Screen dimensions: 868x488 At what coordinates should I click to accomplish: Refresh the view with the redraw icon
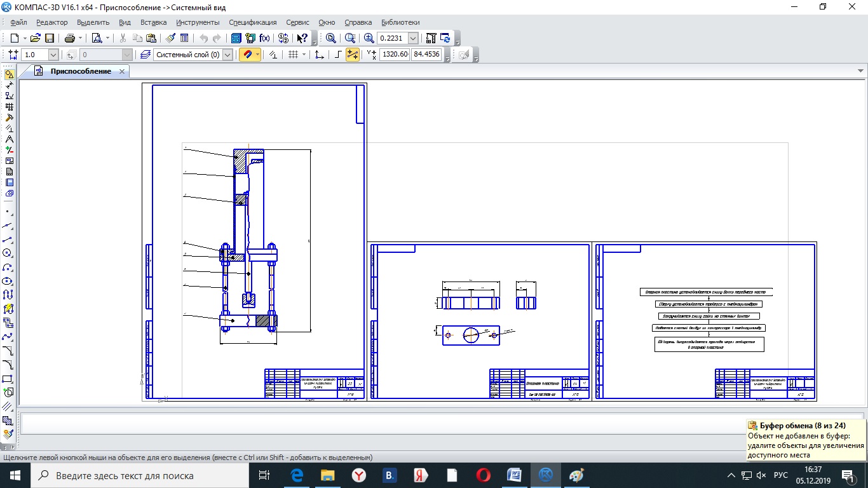(445, 38)
